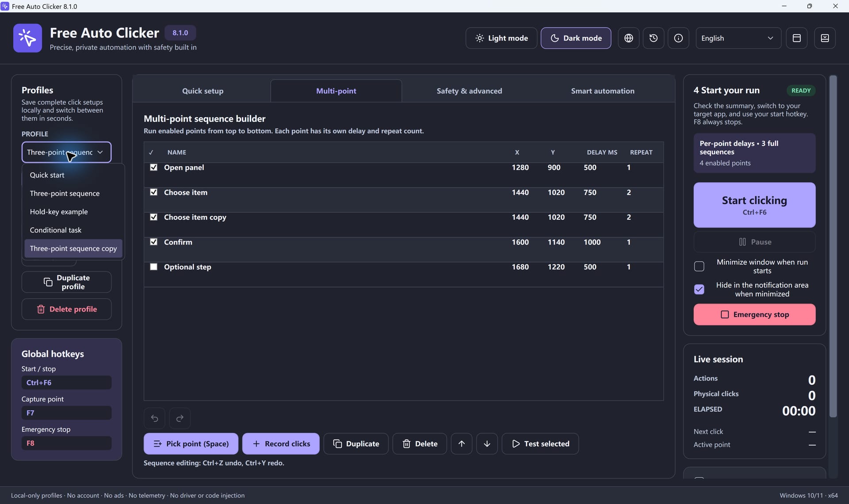849x504 pixels.
Task: Move selected point up with arrow
Action: pyautogui.click(x=461, y=443)
